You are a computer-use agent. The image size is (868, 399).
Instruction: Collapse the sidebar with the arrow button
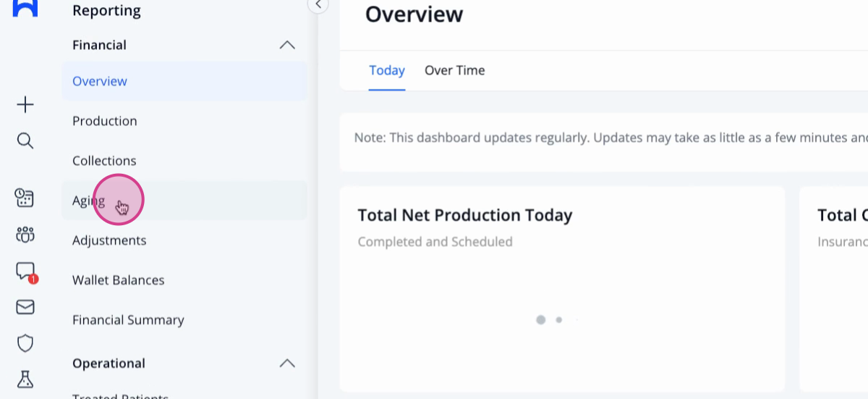318,5
